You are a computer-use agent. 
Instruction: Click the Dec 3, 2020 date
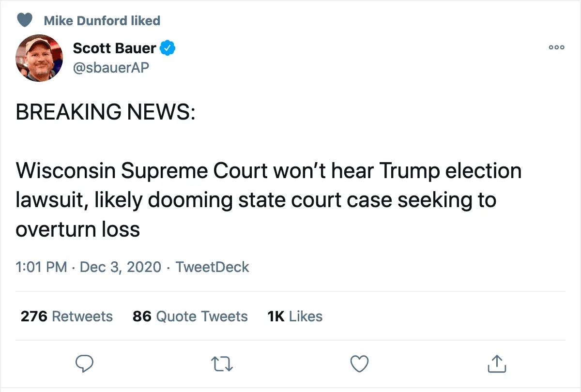[x=120, y=267]
